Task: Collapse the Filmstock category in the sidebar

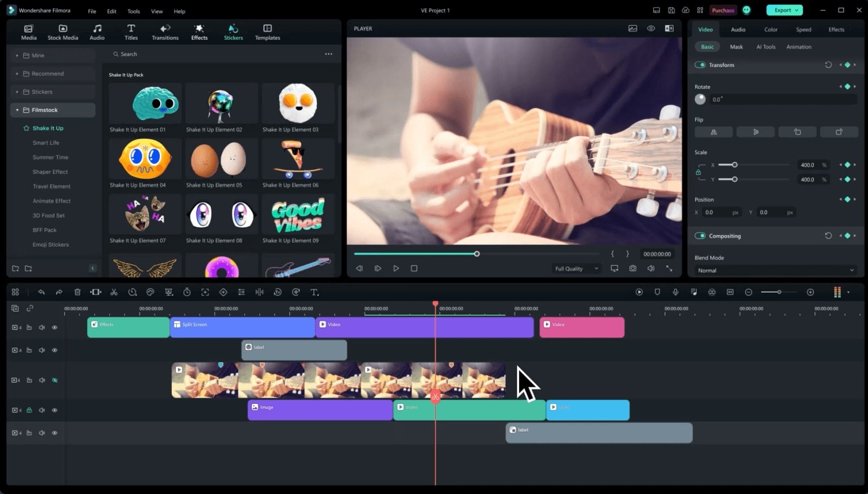Action: click(x=18, y=110)
